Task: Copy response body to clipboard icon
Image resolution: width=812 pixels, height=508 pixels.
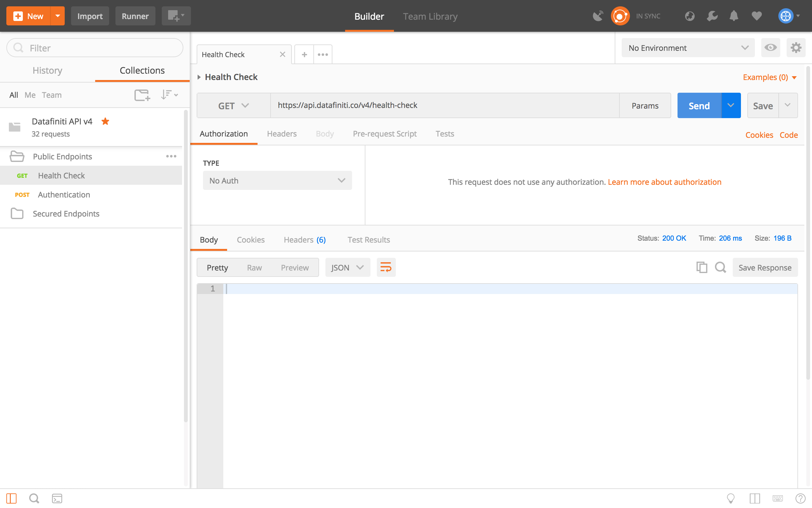Action: [702, 267]
